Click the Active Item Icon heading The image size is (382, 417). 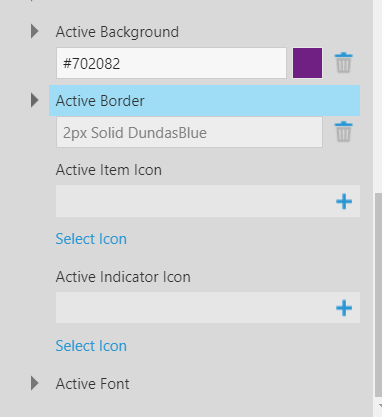(109, 170)
